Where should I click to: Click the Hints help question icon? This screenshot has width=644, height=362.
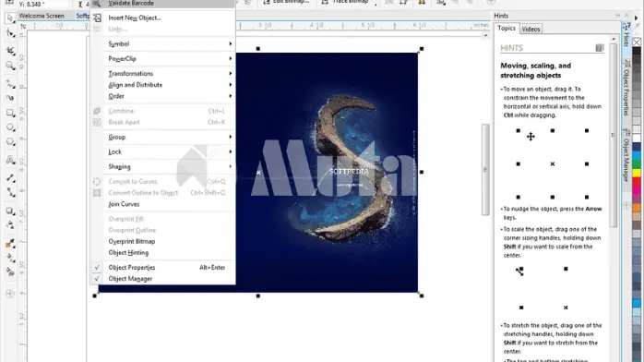(x=599, y=48)
